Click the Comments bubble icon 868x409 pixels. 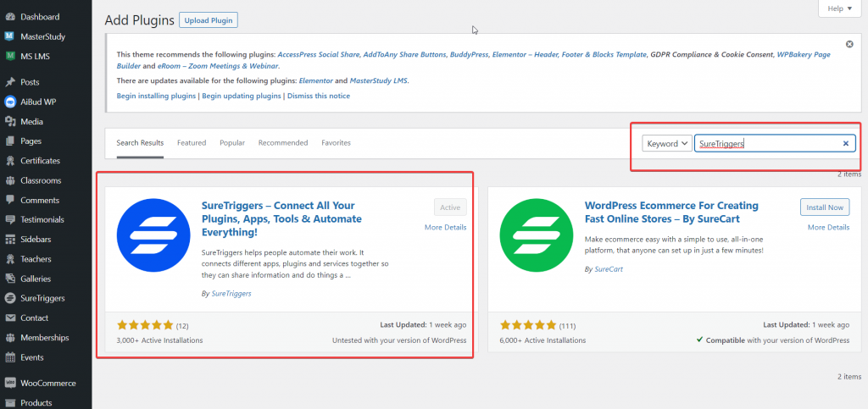[x=10, y=200]
